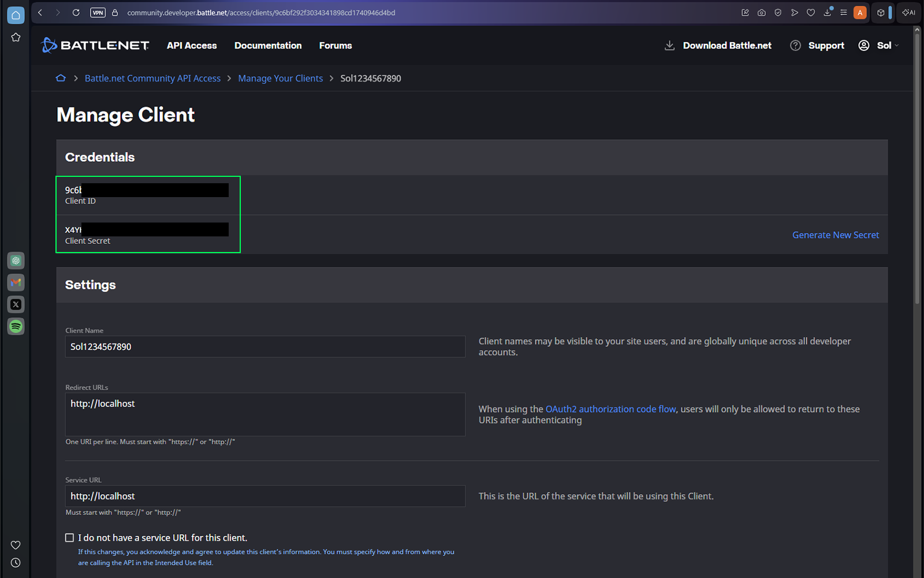
Task: Click the Credentials section heading
Action: click(100, 157)
